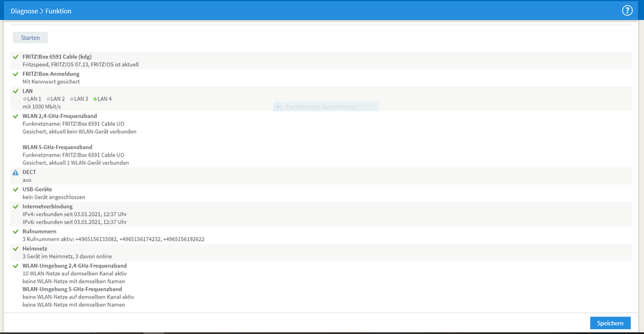Click the faded Rechteckiges Ausschneiden overlay item
Image resolution: width=644 pixels, height=334 pixels.
(x=326, y=107)
